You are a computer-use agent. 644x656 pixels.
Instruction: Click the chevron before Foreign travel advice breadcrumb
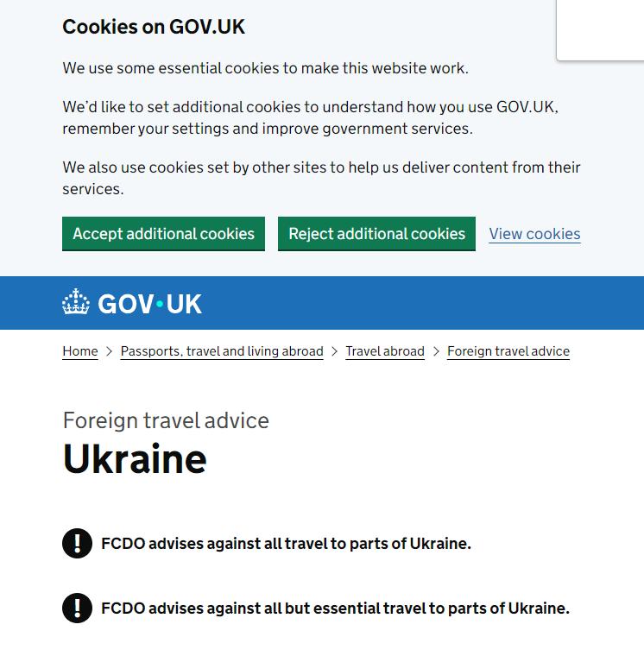click(x=436, y=351)
